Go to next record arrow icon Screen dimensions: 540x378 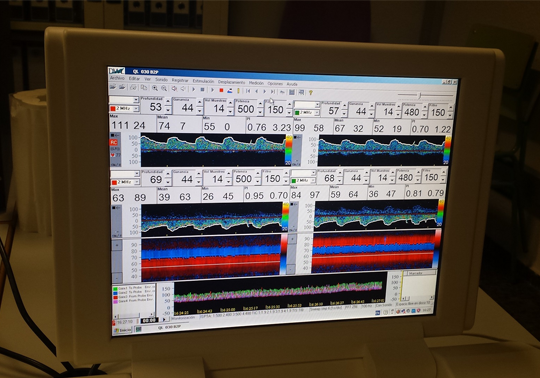click(264, 92)
